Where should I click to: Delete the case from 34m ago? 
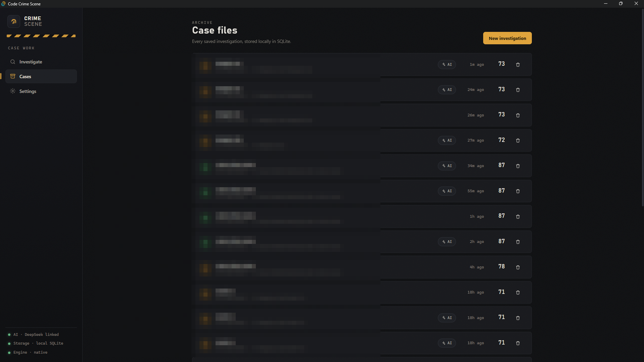click(x=518, y=166)
